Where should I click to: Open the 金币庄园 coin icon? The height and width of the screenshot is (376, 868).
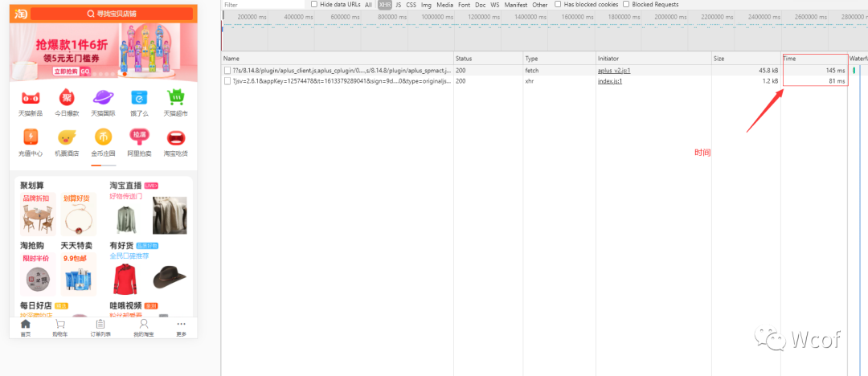(103, 137)
